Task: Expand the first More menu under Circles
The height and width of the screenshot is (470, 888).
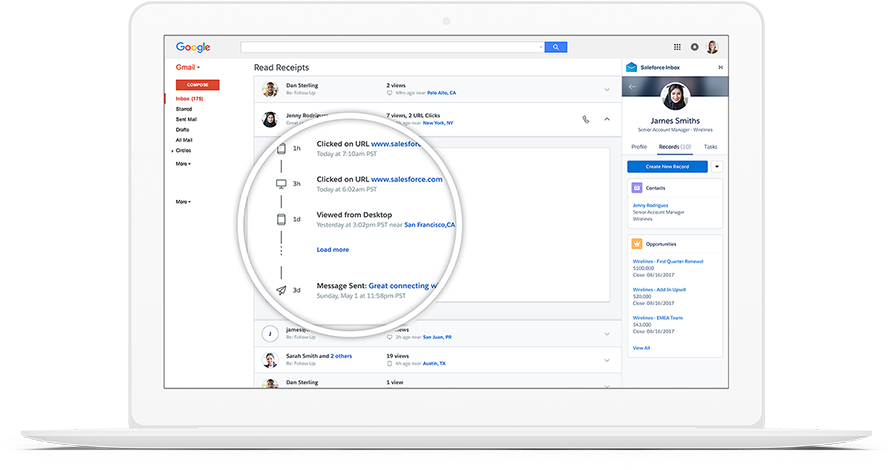Action: pos(183,164)
